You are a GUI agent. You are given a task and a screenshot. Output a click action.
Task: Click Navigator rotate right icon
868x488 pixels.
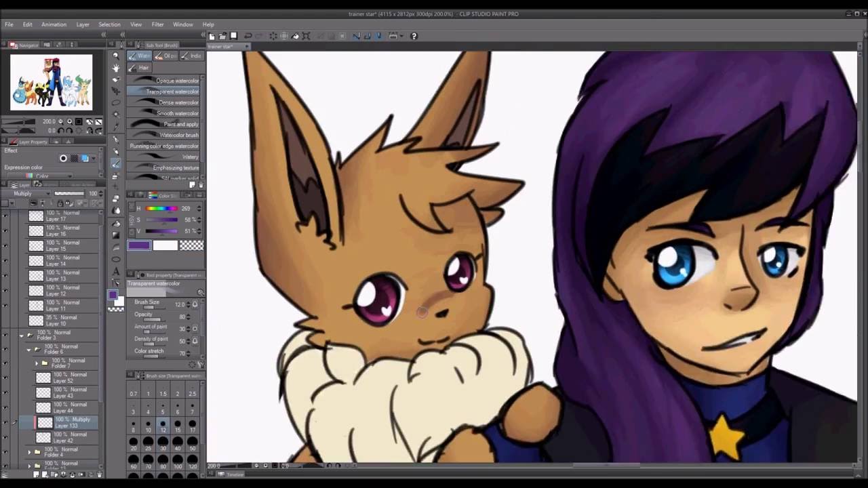(69, 130)
